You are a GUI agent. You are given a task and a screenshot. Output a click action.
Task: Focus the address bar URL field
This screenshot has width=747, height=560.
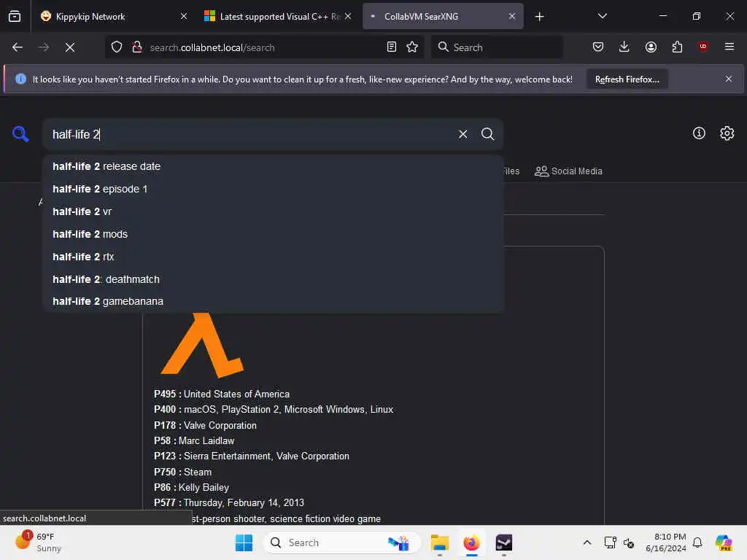pos(264,47)
